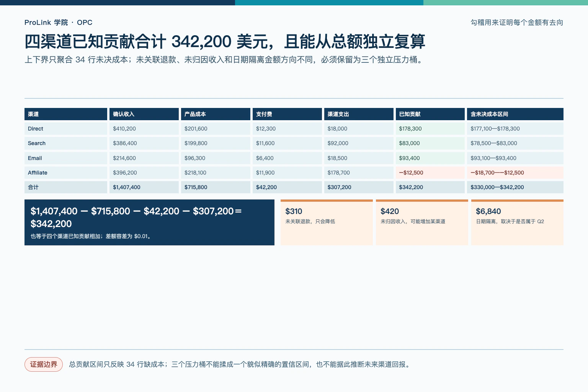Click the 渠道支出 column header
The image size is (588, 392).
359,114
